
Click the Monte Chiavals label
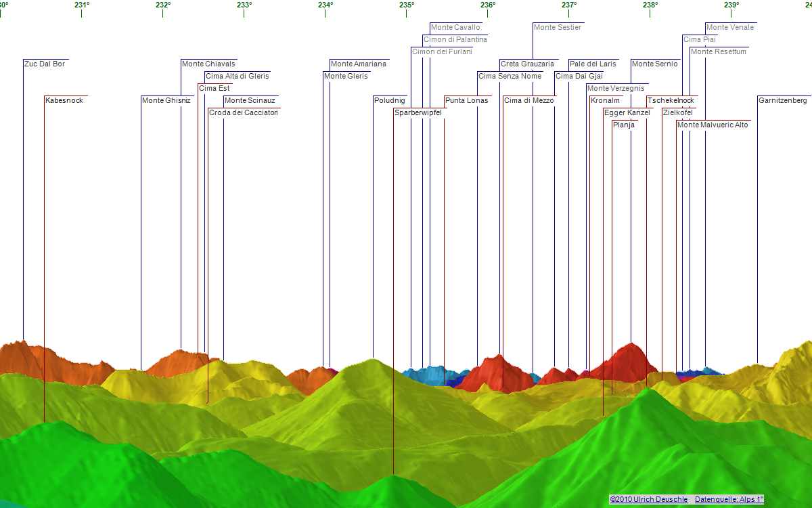click(x=208, y=63)
